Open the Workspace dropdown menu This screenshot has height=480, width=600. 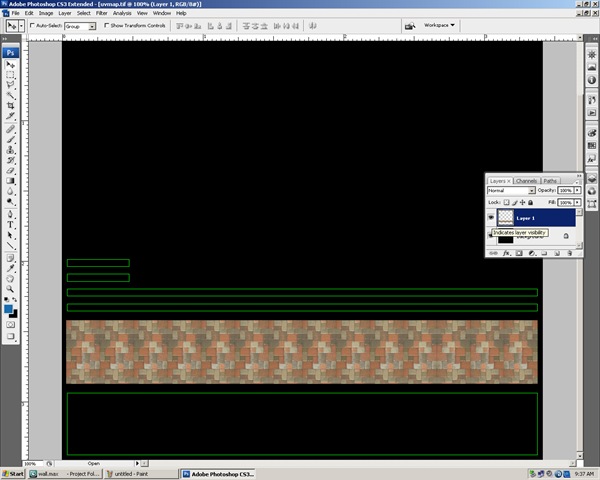pos(439,25)
